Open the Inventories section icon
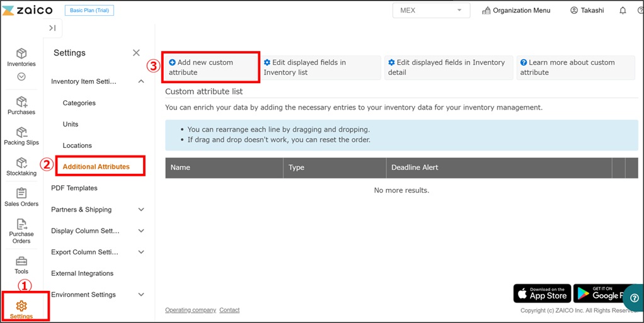Viewport: 644px width, 323px height. [21, 54]
